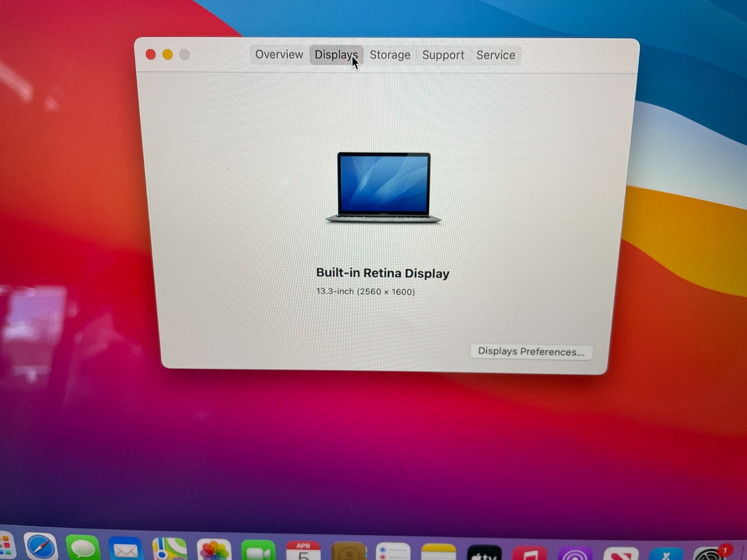Open the App Store from the Dock

coord(666,553)
